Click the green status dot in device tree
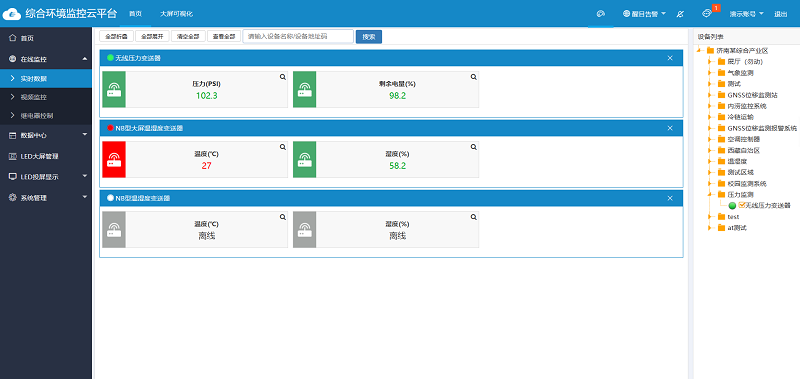The height and width of the screenshot is (379, 800). coord(732,206)
